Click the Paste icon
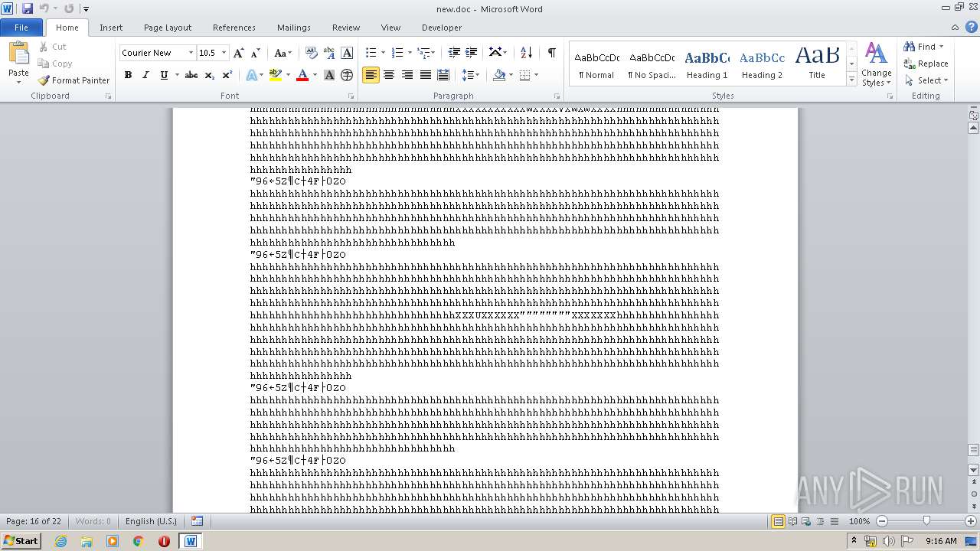980x551 pixels. (x=18, y=54)
